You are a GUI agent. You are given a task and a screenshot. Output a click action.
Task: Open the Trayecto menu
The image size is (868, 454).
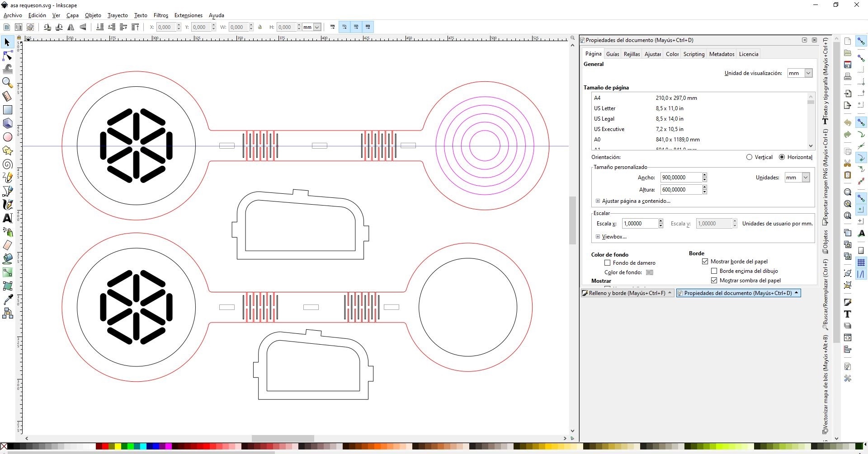pos(118,15)
